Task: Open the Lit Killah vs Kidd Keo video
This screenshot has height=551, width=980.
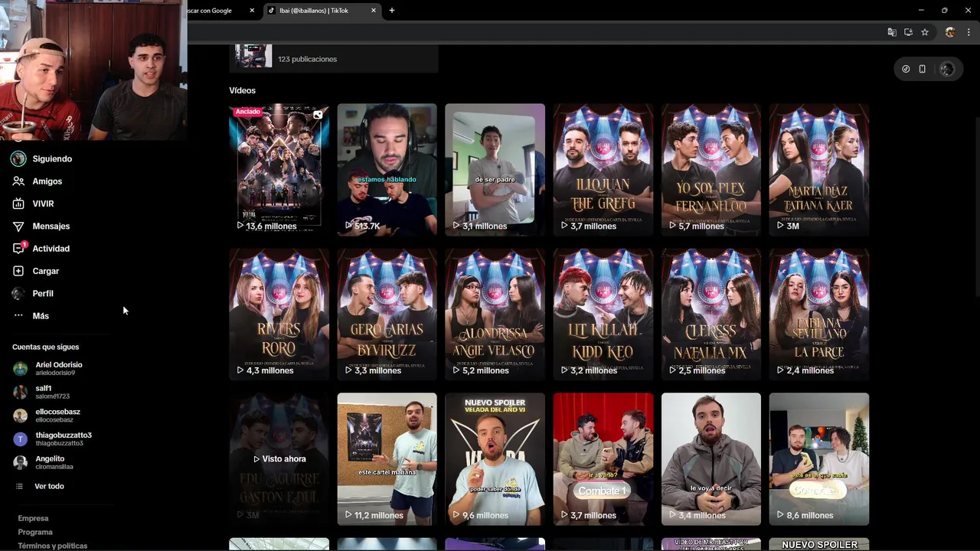Action: coord(603,315)
